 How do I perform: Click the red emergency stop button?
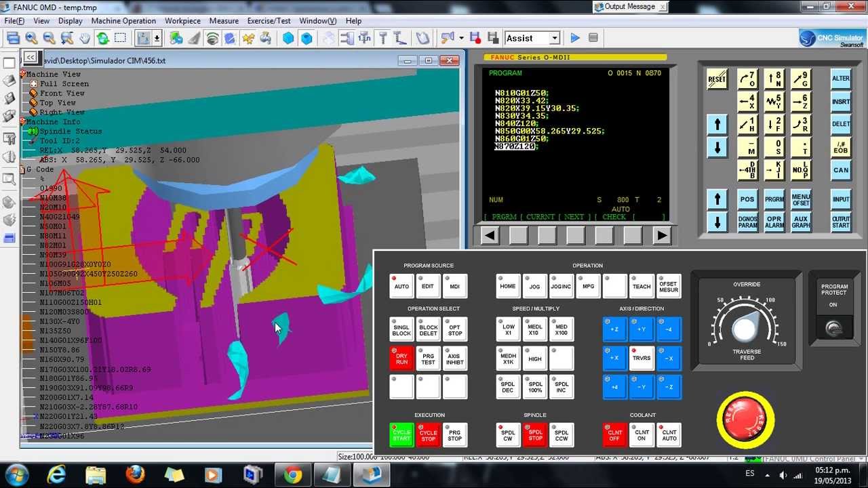coord(745,420)
